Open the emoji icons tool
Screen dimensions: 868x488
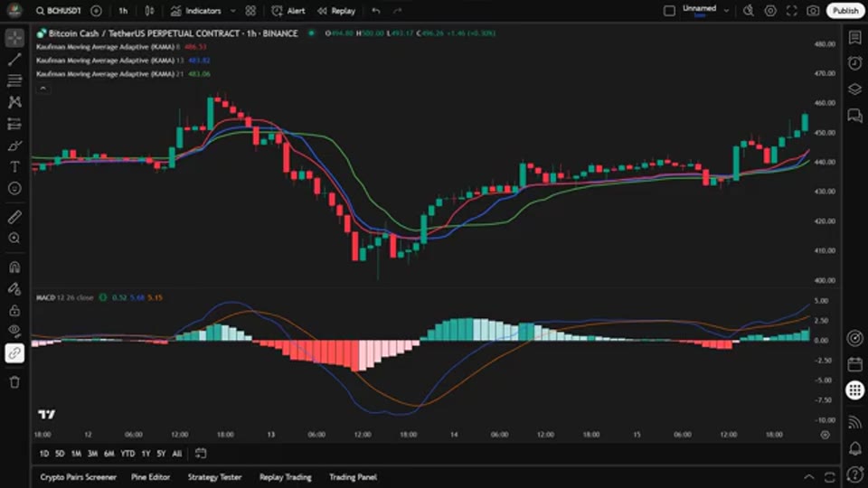[14, 189]
